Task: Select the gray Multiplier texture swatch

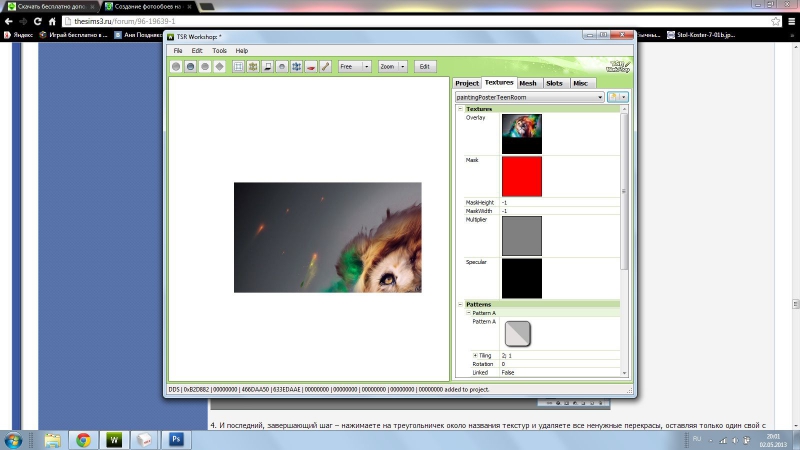Action: click(x=521, y=236)
